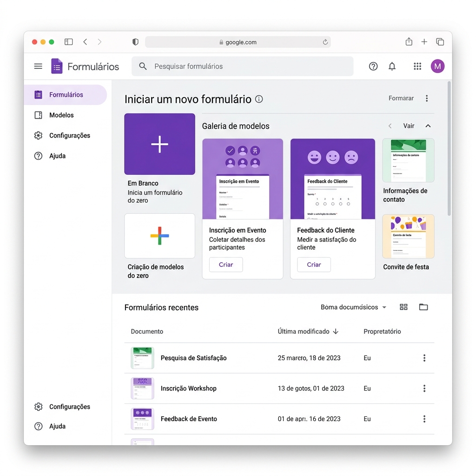Open Configurações at the sidebar bottom
476x476 pixels.
(x=62, y=406)
